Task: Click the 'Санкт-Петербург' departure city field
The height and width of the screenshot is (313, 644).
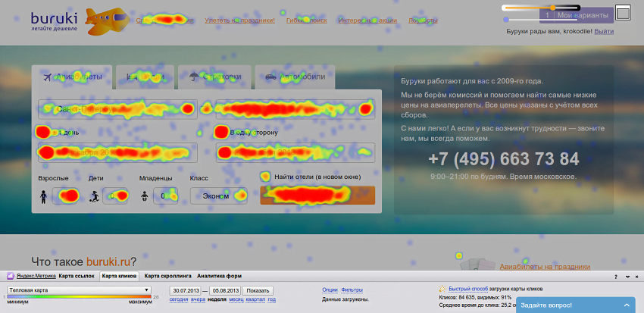Action: 117,108
